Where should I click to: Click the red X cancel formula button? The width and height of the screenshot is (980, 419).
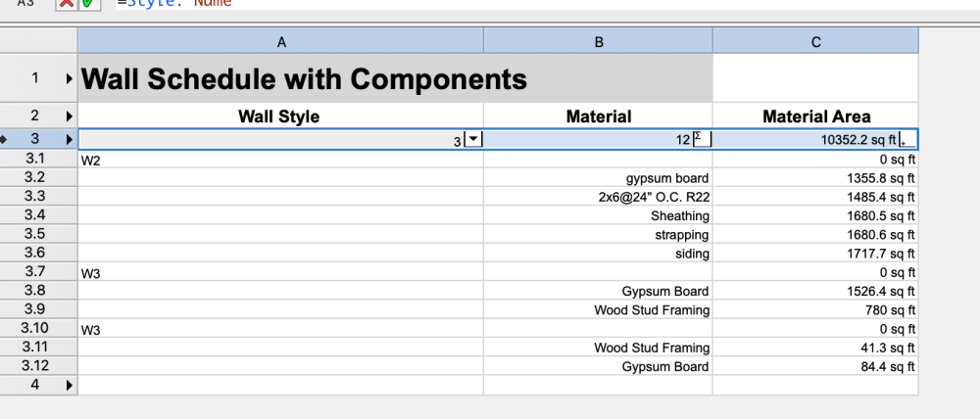click(x=67, y=4)
